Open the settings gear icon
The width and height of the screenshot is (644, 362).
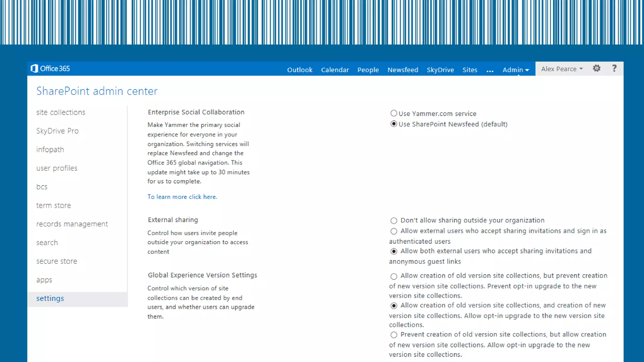pos(597,69)
